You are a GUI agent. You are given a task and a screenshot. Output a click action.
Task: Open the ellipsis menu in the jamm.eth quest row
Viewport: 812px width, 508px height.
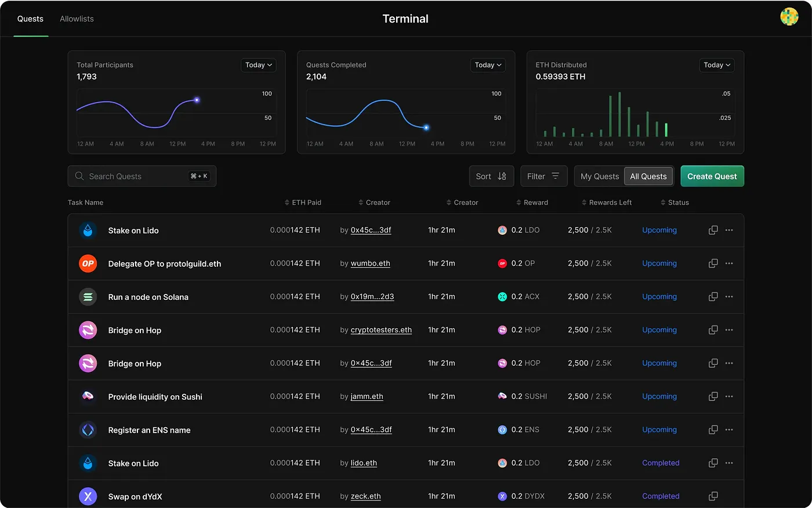click(729, 396)
